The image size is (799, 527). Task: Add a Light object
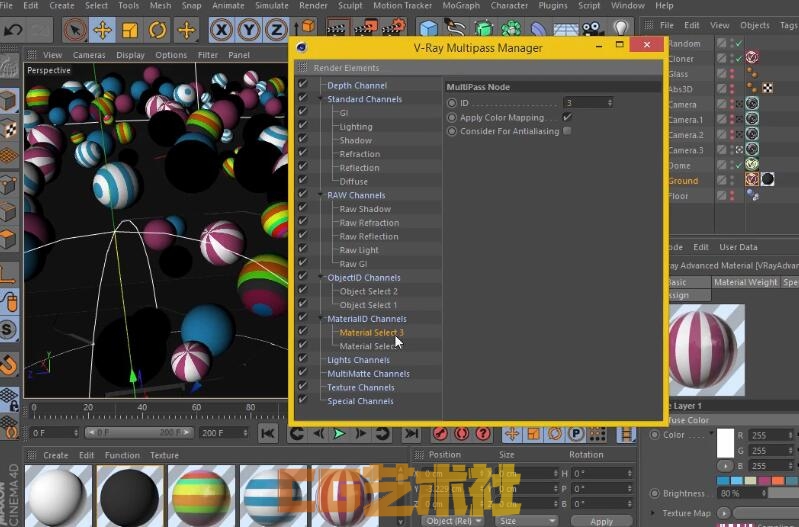pos(620,28)
